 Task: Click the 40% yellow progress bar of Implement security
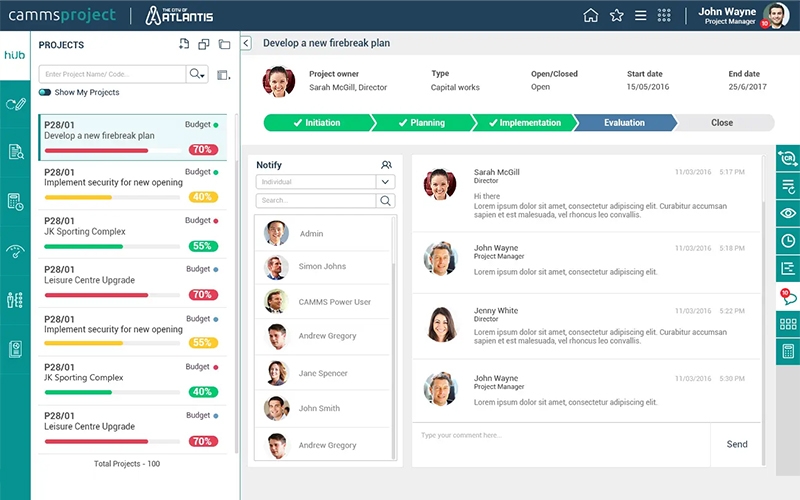(112, 197)
